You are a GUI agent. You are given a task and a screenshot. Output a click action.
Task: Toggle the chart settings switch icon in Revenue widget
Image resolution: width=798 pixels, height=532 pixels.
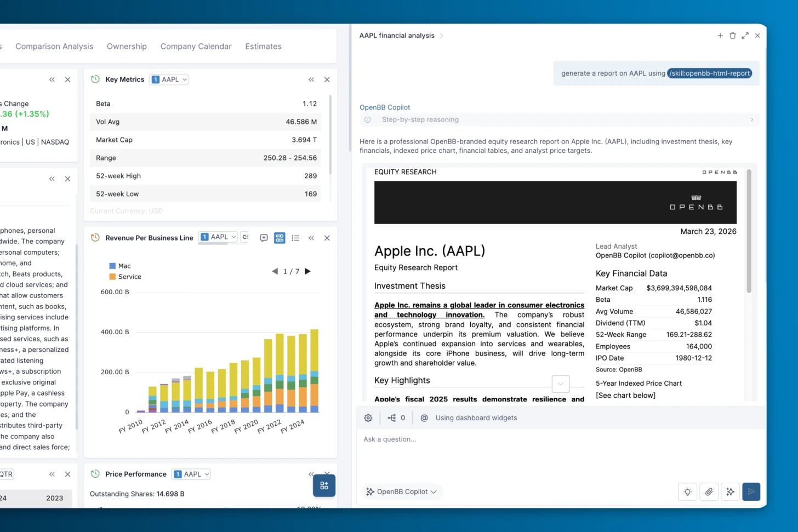280,238
